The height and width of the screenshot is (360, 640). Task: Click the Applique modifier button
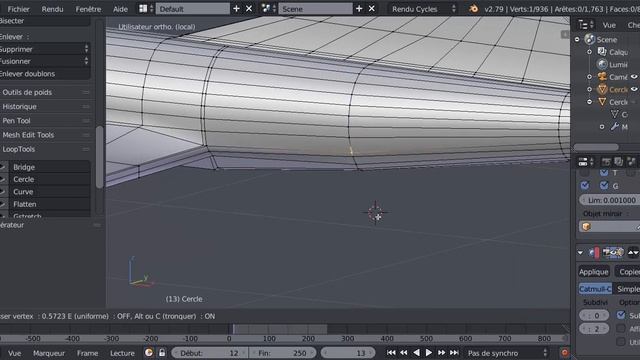coord(593,271)
